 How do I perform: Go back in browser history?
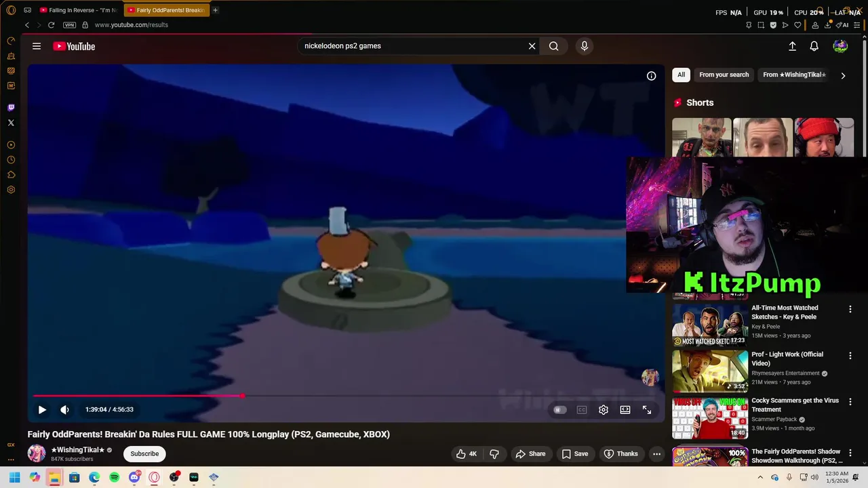(27, 25)
